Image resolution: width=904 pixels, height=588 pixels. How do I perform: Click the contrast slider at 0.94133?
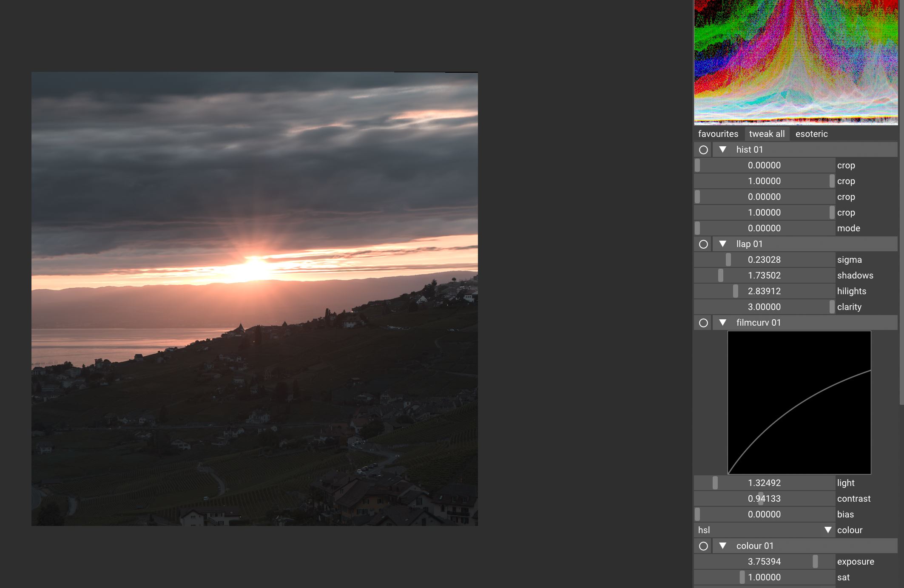(x=765, y=499)
